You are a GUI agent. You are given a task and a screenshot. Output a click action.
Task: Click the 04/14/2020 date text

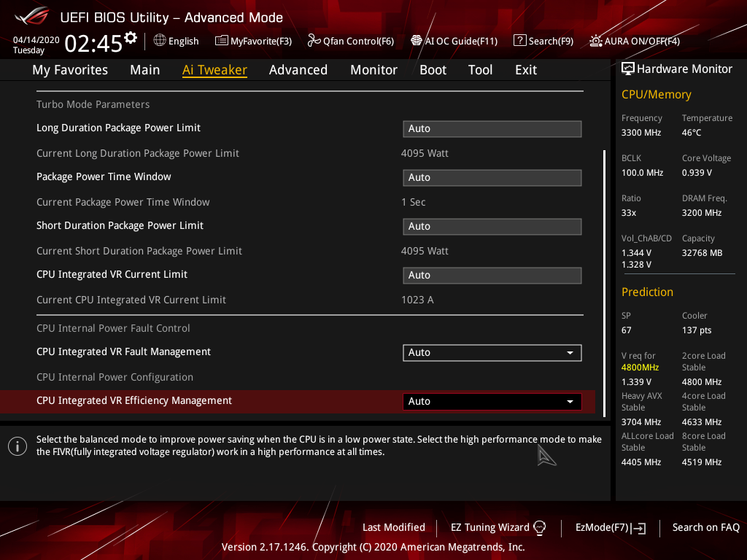36,40
